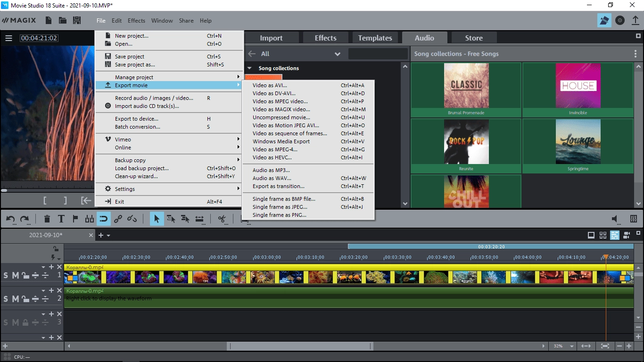
Task: Expand the Manage project submenu
Action: pyautogui.click(x=169, y=77)
